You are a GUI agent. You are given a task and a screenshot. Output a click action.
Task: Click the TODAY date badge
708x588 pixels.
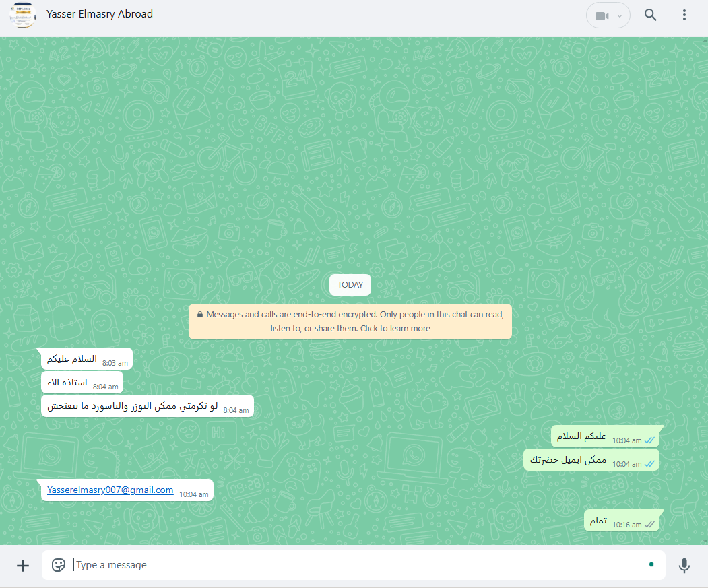[350, 284]
